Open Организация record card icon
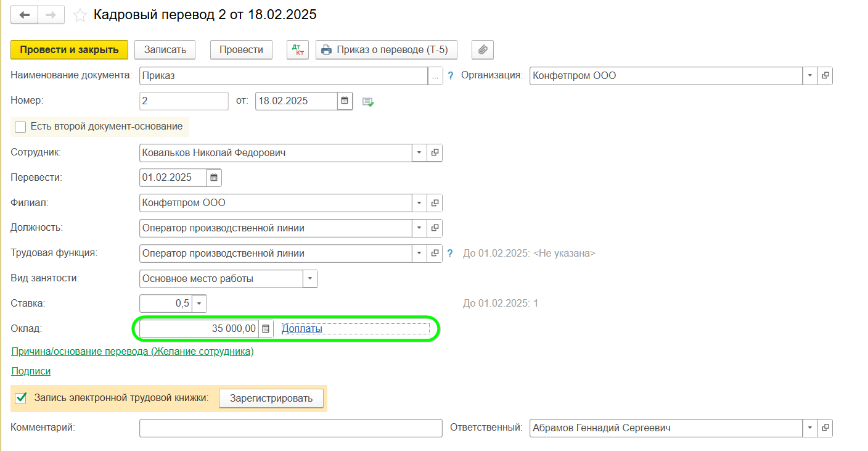 tap(825, 76)
